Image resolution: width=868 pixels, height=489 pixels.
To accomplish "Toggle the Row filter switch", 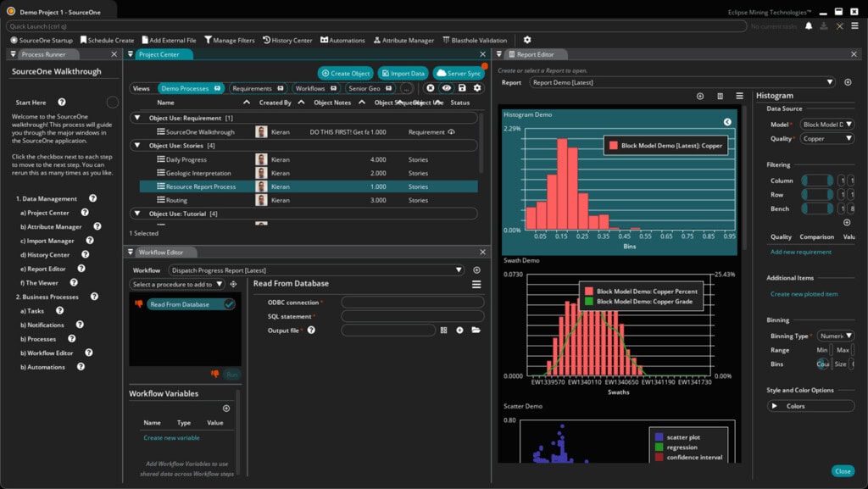I will [x=817, y=195].
